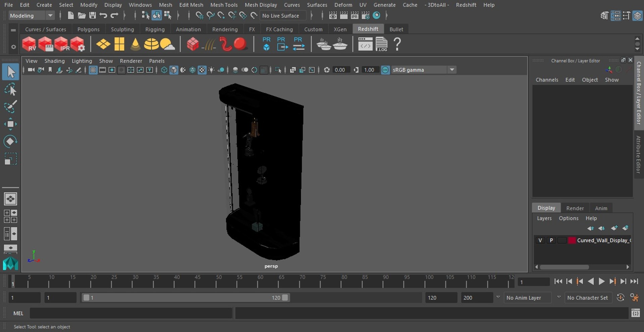Click the Redshift IPR render icon

[61, 44]
